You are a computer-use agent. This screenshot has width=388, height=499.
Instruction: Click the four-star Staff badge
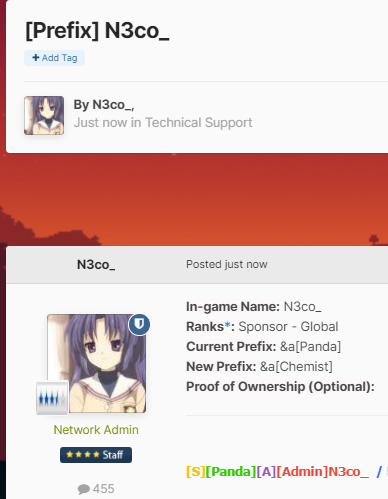coord(96,455)
